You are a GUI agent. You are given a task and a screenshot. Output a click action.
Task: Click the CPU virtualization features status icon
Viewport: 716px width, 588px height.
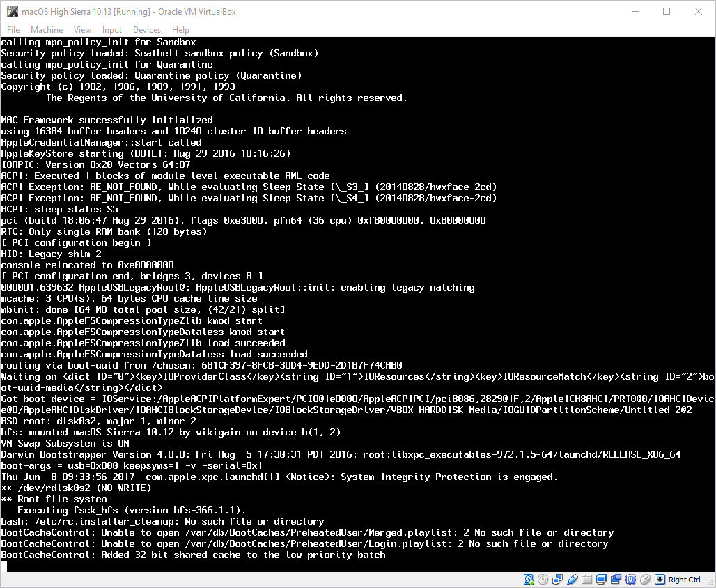[630, 580]
